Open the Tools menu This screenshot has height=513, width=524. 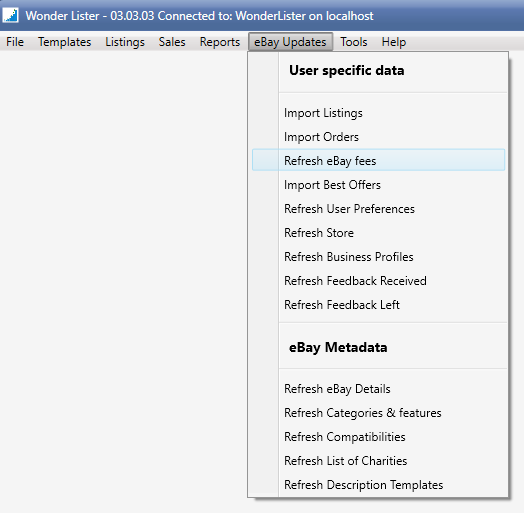pyautogui.click(x=354, y=42)
